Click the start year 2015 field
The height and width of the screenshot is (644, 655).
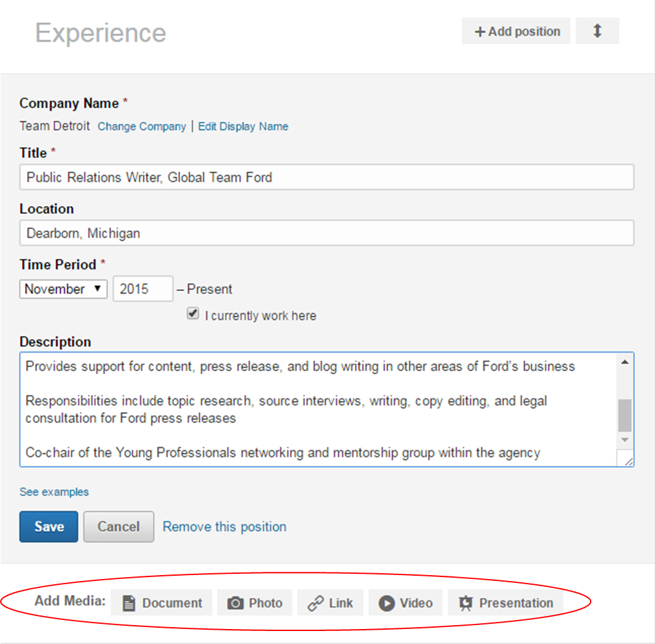click(x=143, y=289)
